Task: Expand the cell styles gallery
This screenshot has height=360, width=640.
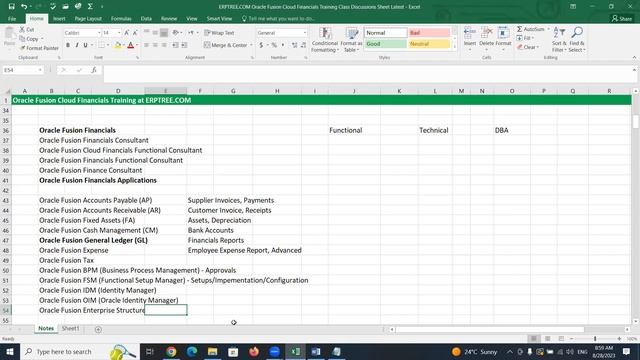Action: point(455,47)
